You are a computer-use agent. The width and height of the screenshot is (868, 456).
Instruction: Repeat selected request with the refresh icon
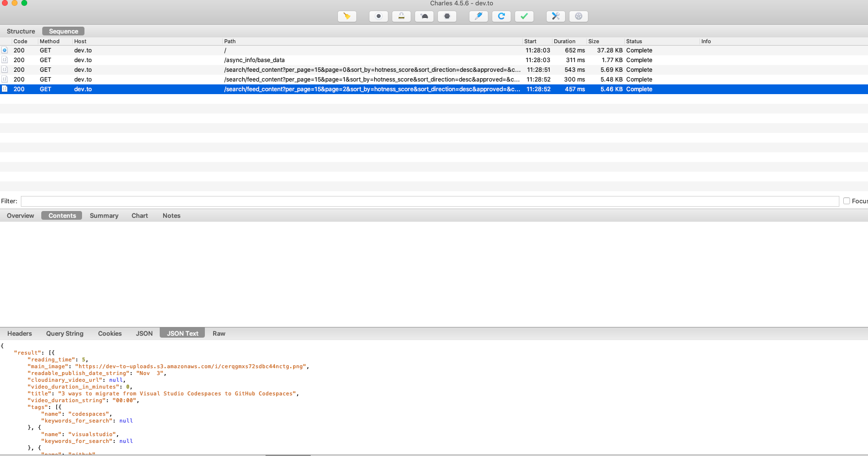501,16
